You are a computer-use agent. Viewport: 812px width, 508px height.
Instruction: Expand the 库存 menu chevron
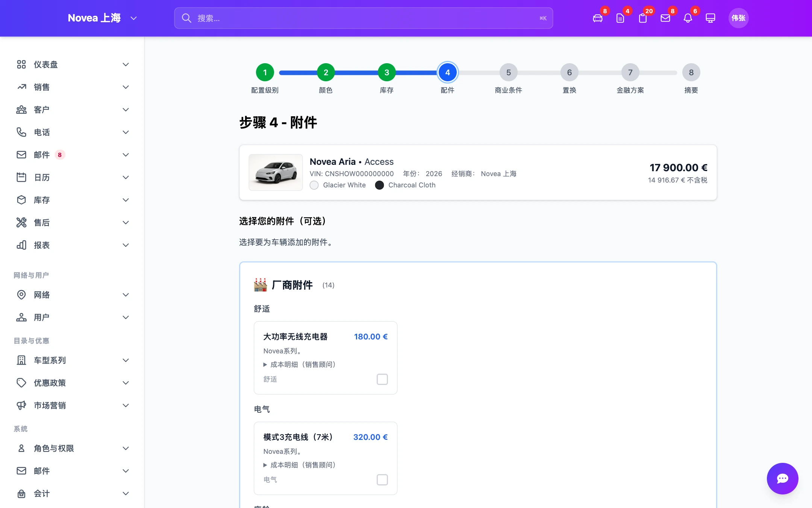[x=126, y=200]
